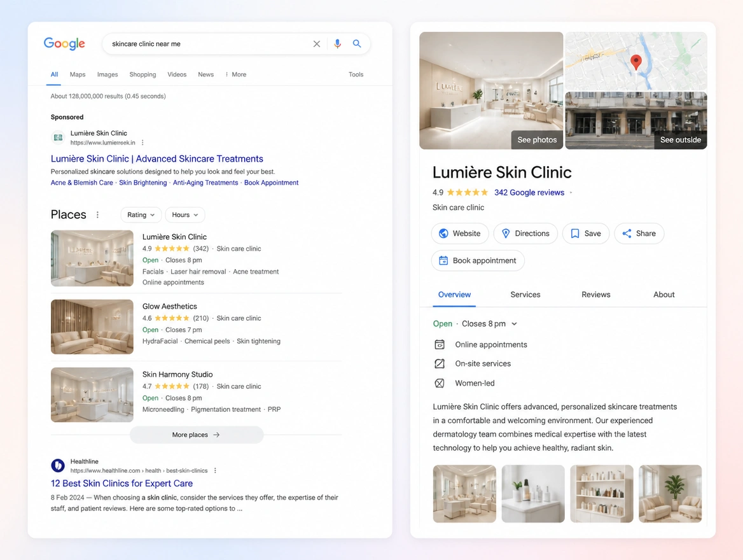The width and height of the screenshot is (743, 560).
Task: Open the product shelves photo thumbnail
Action: [601, 494]
